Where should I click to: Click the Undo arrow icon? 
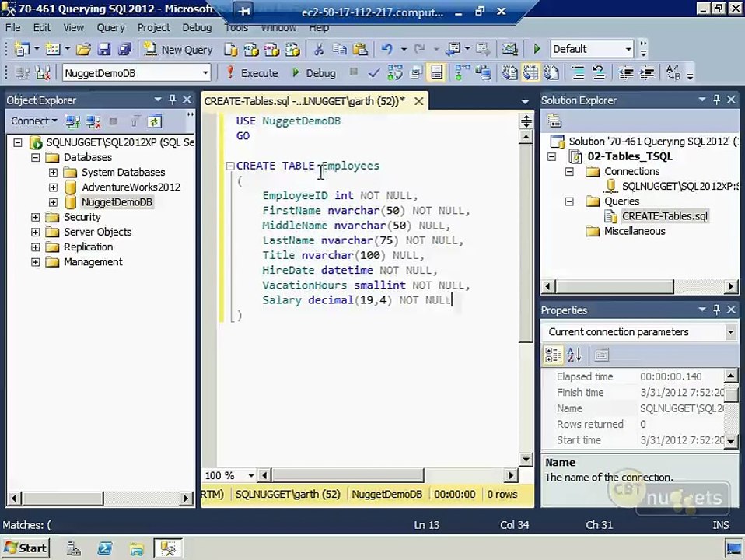387,49
